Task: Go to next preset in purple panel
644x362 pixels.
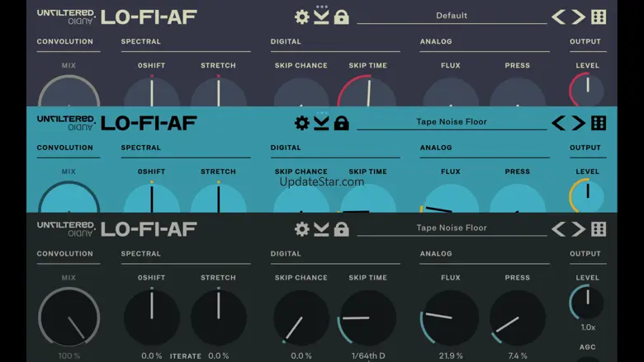Action: 578,16
